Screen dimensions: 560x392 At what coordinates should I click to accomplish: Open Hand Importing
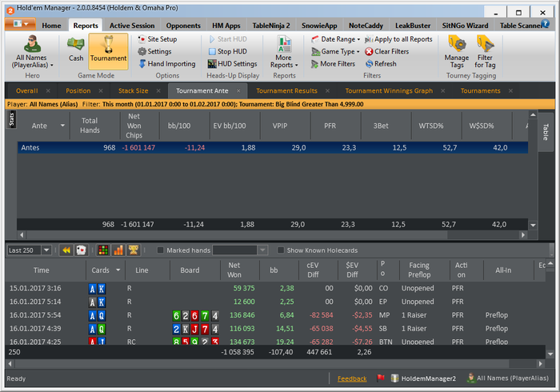click(166, 63)
